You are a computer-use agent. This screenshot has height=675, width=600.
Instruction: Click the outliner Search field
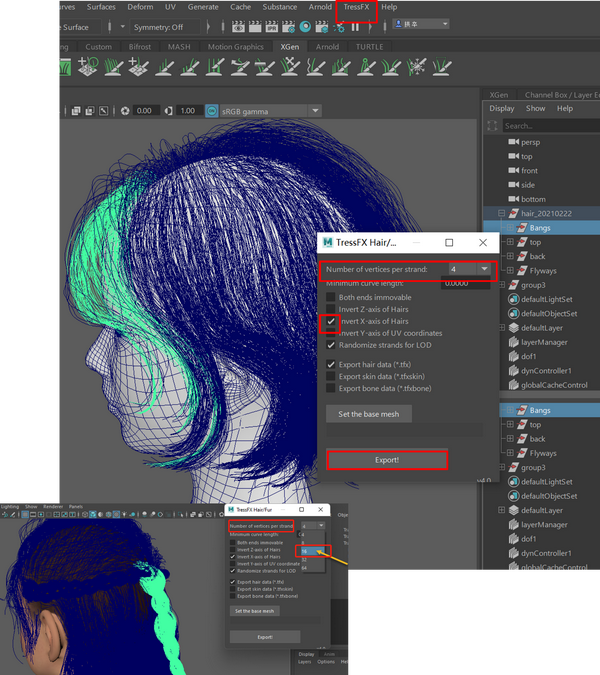pos(551,126)
